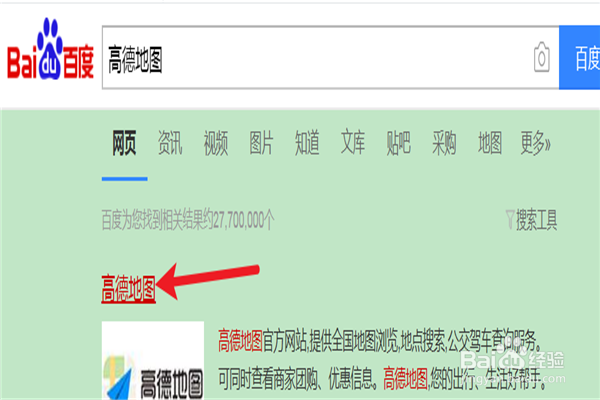The width and height of the screenshot is (600, 400).
Task: Click description line starting 可同时查看商家团购
Action: pyautogui.click(x=383, y=378)
